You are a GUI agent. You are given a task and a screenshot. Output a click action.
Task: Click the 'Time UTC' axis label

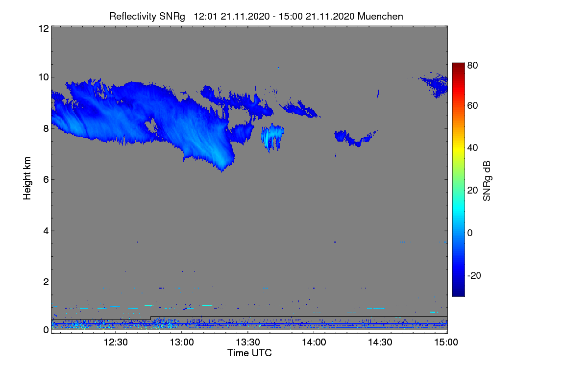249,353
